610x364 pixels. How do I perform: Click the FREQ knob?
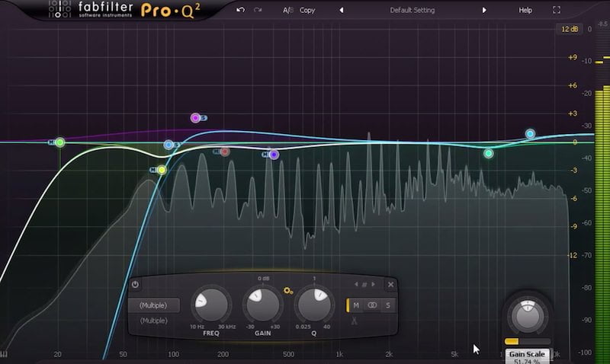(211, 305)
